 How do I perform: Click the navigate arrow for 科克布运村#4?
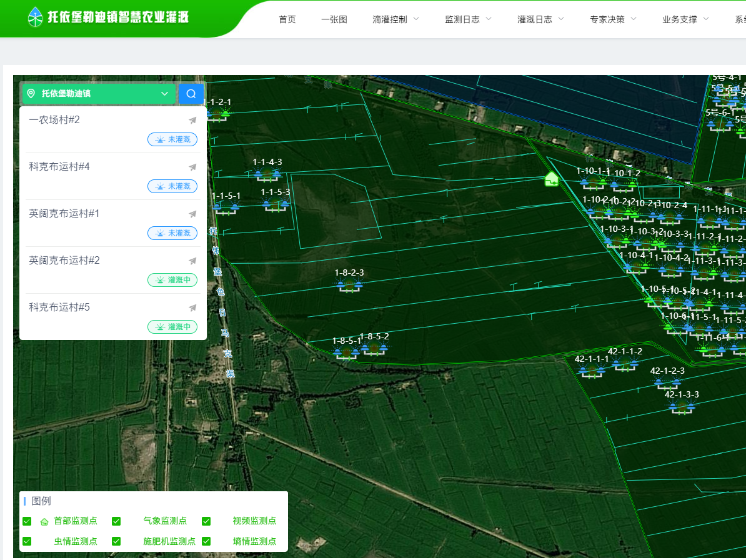coord(192,167)
